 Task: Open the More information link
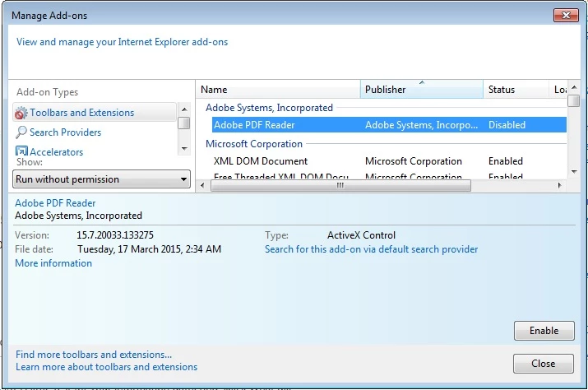click(53, 263)
